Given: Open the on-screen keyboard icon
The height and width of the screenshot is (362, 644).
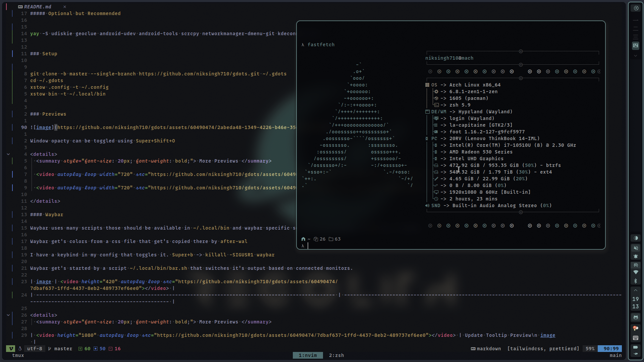Looking at the screenshot, I should (636, 338).
